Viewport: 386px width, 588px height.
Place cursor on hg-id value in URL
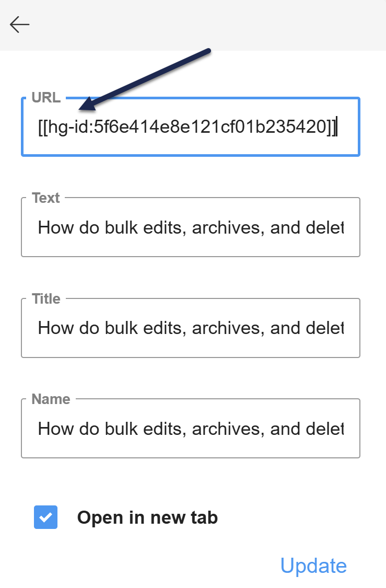point(209,127)
